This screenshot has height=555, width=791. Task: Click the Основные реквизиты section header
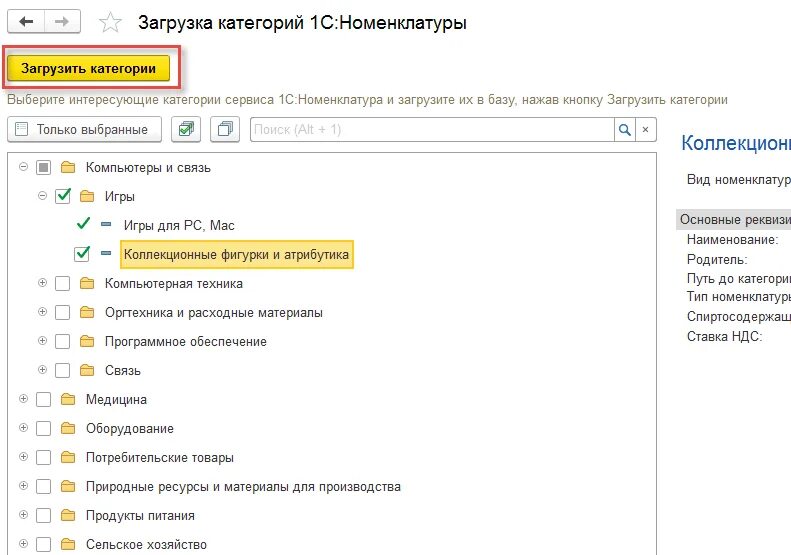(x=733, y=219)
